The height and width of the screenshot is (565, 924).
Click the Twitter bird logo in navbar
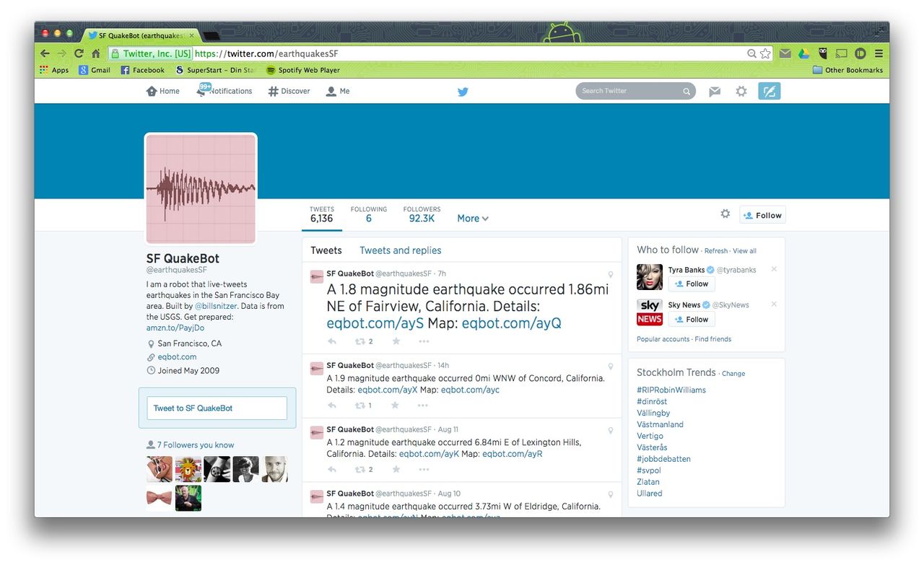pyautogui.click(x=463, y=92)
